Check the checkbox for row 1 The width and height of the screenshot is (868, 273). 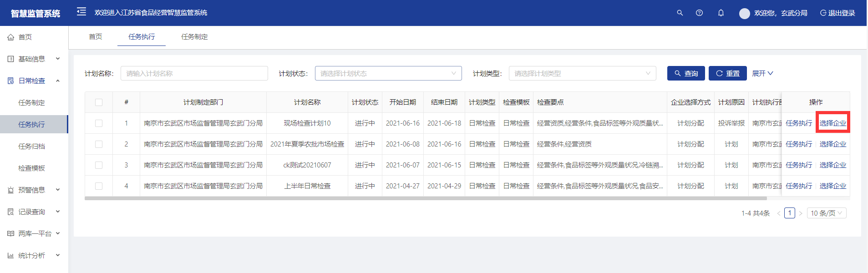(x=99, y=123)
